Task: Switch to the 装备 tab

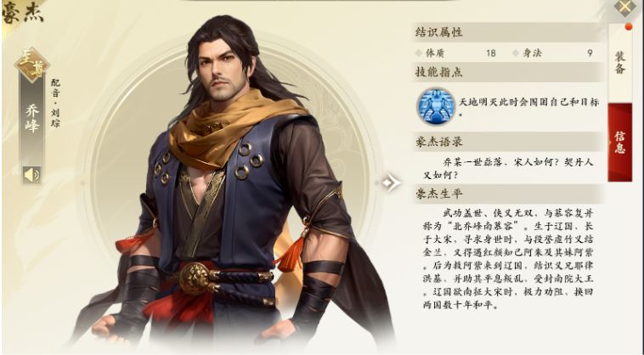Action: (619, 63)
